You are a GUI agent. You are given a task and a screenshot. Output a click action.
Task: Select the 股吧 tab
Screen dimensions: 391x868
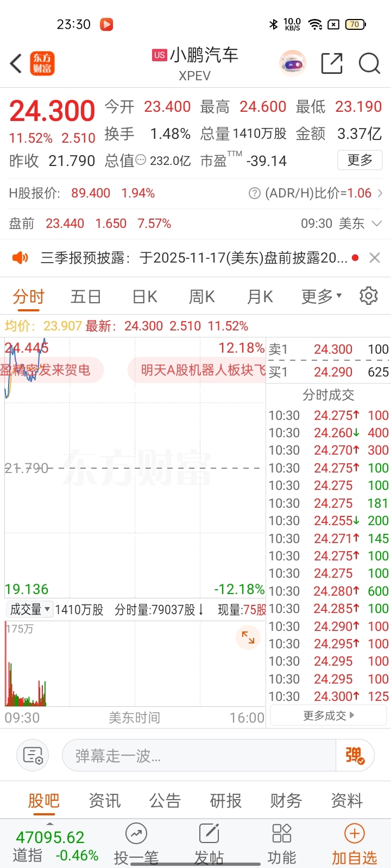pyautogui.click(x=43, y=801)
